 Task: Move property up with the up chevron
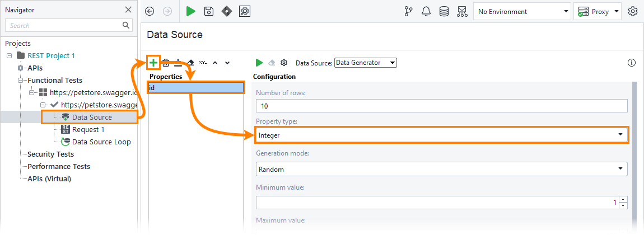click(x=215, y=63)
